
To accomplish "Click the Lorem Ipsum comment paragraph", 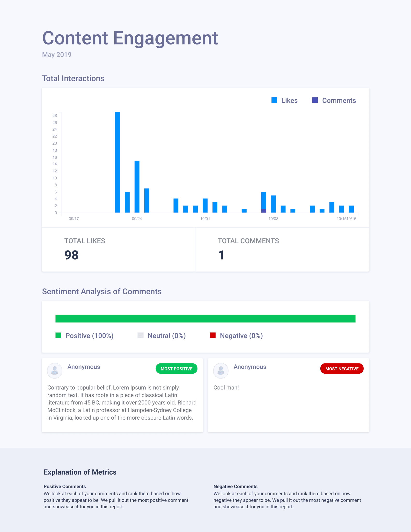I will coord(122,403).
